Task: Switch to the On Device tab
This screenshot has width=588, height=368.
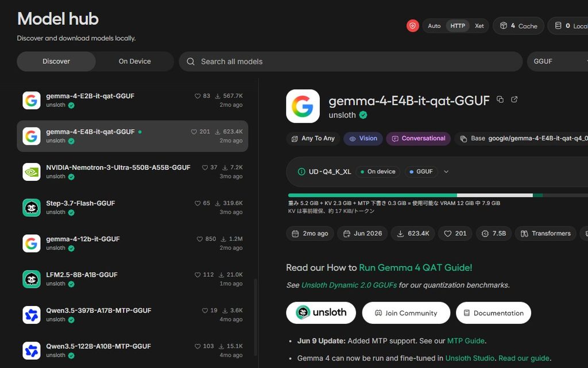Action: (134, 61)
